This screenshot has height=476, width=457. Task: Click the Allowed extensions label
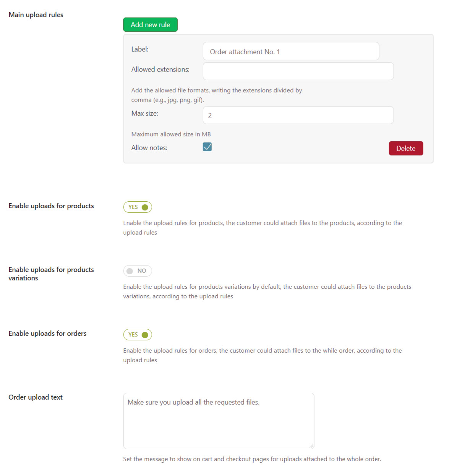[x=160, y=70]
